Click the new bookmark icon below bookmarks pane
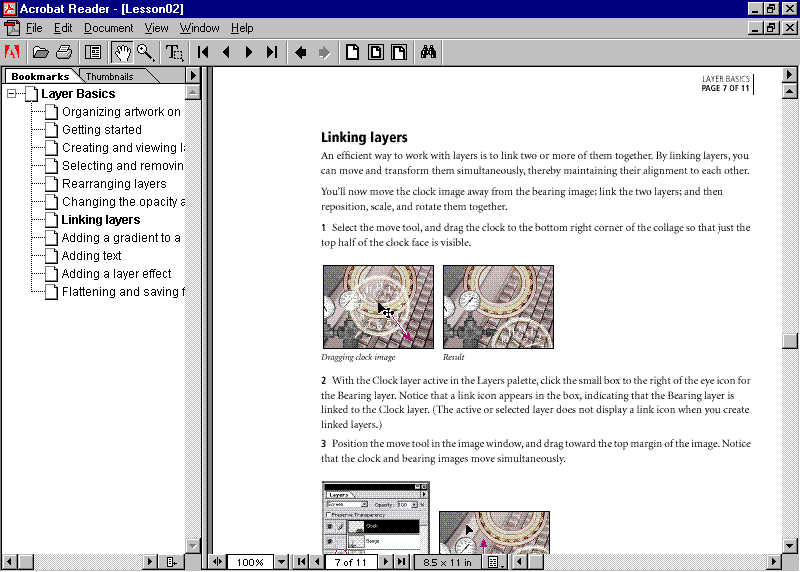800x572 pixels. pos(172,562)
